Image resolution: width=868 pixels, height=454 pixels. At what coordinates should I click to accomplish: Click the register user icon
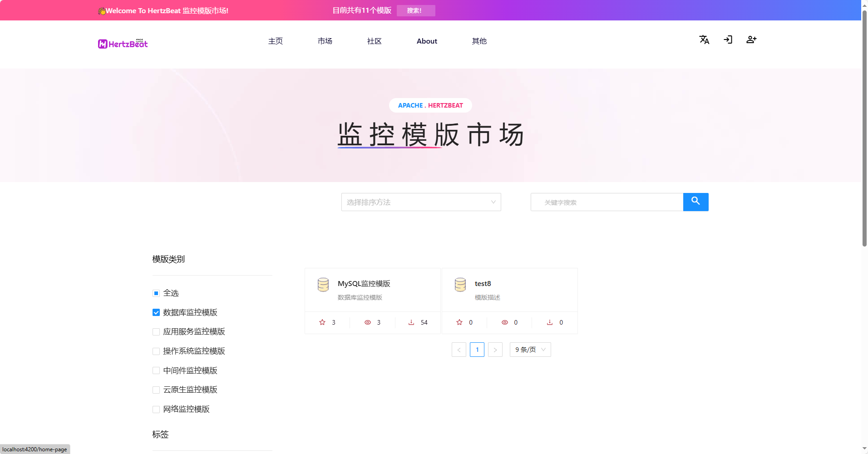pos(751,40)
